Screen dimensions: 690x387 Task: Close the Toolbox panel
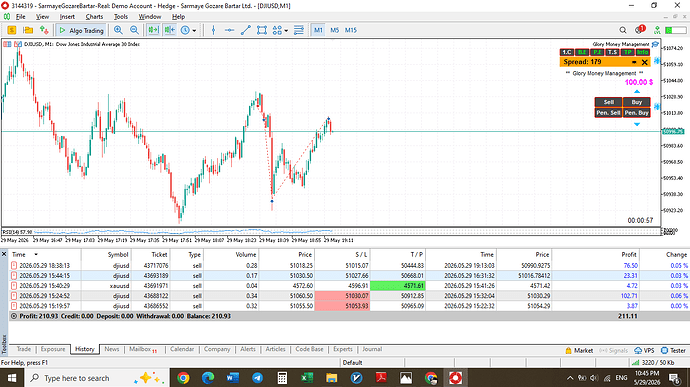pyautogui.click(x=4, y=254)
